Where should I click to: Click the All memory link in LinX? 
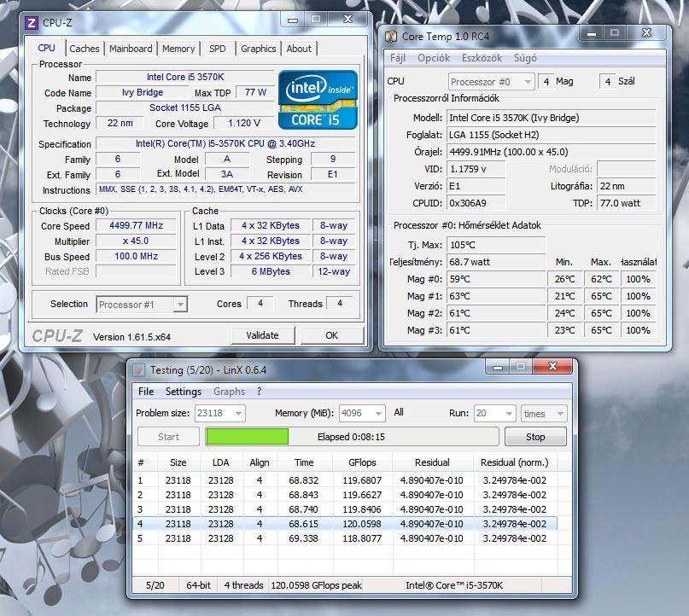(399, 412)
